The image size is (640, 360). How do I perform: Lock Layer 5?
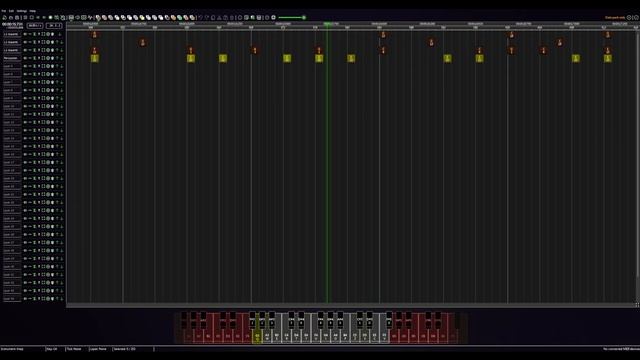(x=35, y=66)
